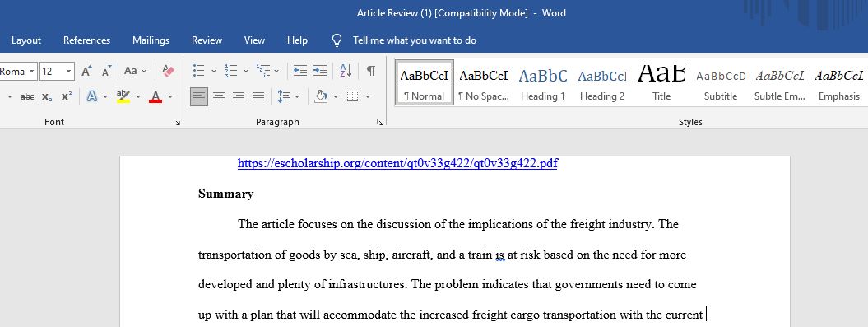
Task: Click the Numbering list icon
Action: (x=231, y=71)
